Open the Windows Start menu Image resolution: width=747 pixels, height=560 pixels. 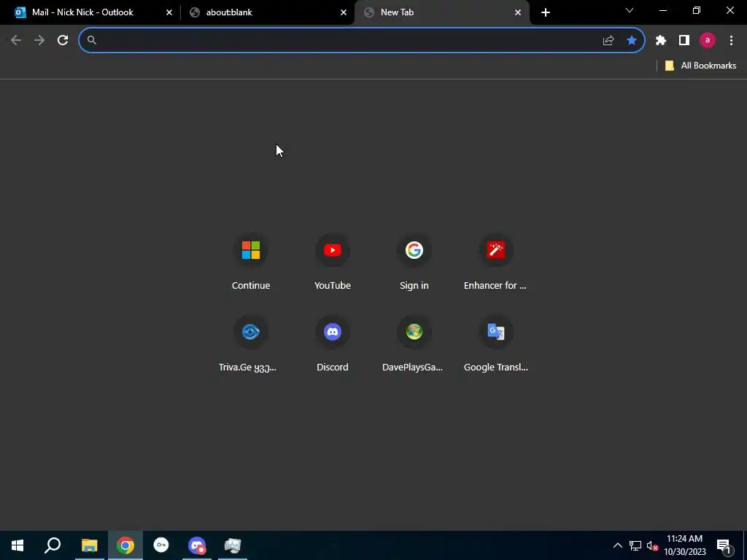coord(18,545)
